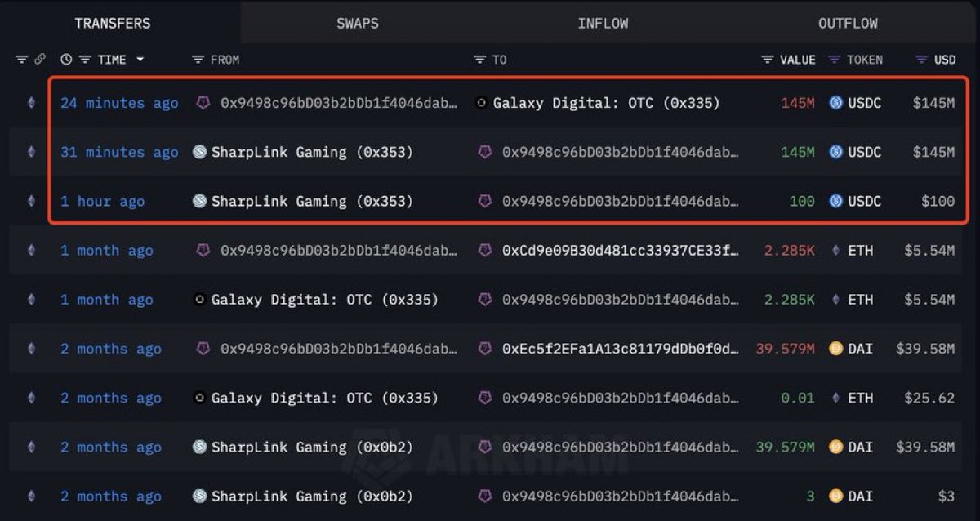This screenshot has height=521, width=980.
Task: Click Ethereum chain icon in 24 minutes row
Action: click(x=32, y=103)
